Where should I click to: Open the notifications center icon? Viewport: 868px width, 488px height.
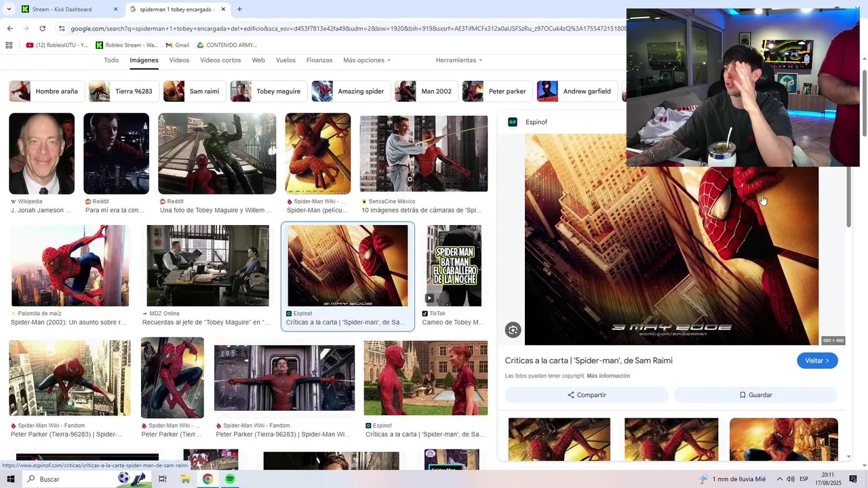pos(853,479)
